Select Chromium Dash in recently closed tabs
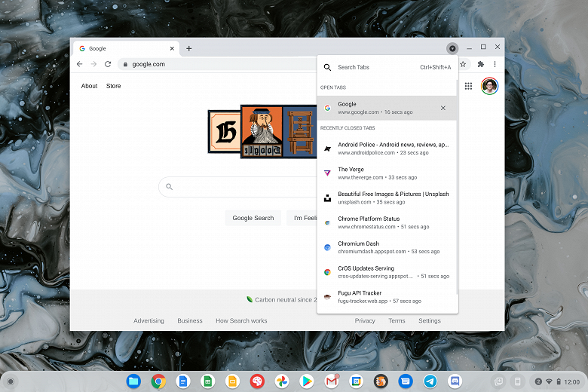This screenshot has width=588, height=392. click(387, 247)
